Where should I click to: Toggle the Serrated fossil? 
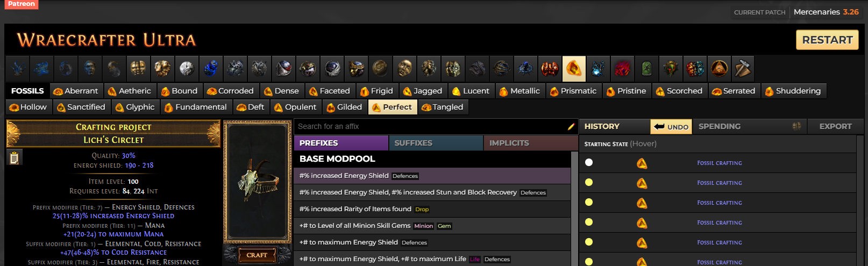tap(734, 91)
